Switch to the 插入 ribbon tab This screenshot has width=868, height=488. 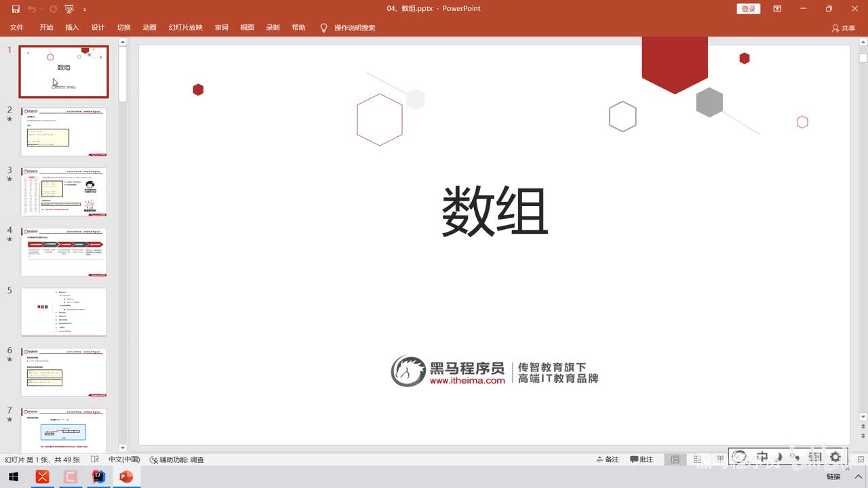(x=72, y=28)
